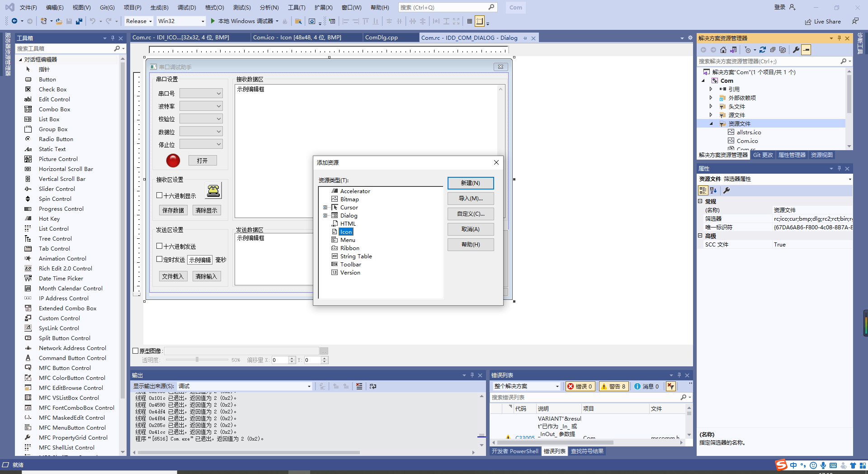Open the 串口号 dropdown in dialog
Image resolution: width=868 pixels, height=474 pixels.
(220, 93)
